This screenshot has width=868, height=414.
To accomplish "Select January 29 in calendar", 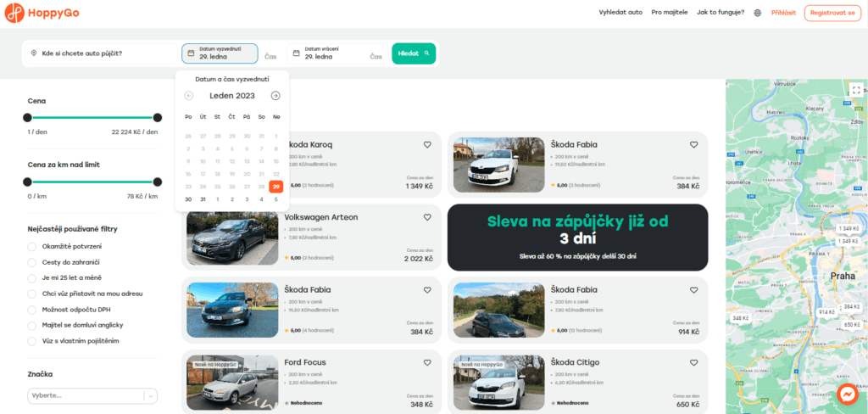I will click(x=275, y=187).
